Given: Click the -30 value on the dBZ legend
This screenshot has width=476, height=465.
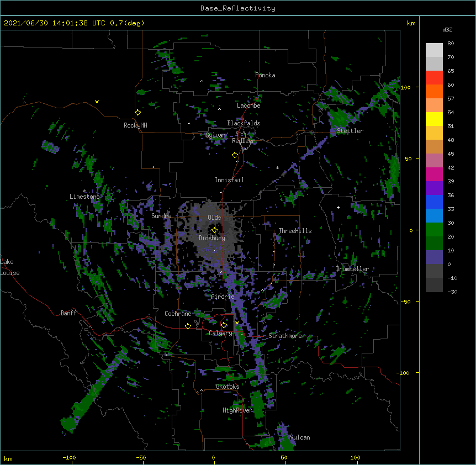Looking at the screenshot, I should tap(452, 292).
